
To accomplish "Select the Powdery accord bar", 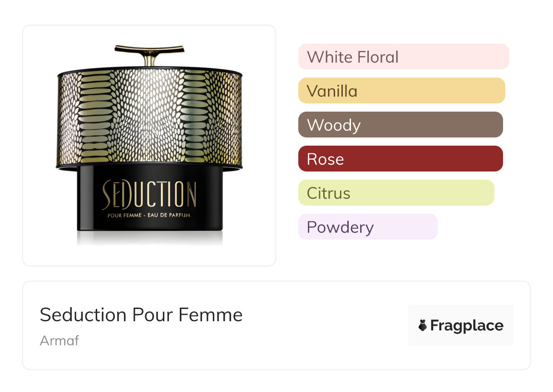I will coord(367,227).
